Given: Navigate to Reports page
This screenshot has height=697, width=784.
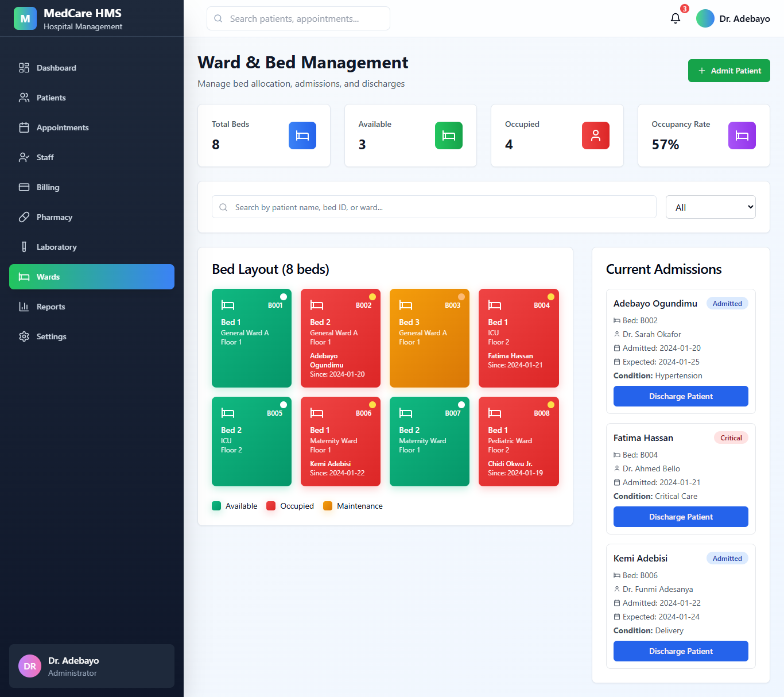Looking at the screenshot, I should (x=51, y=307).
